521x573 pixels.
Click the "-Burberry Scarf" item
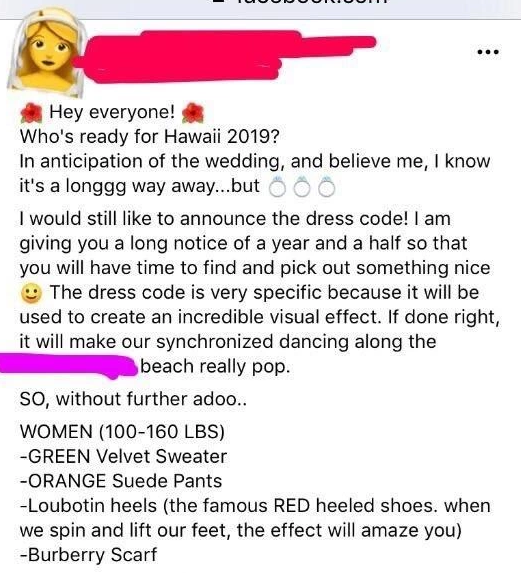click(x=88, y=555)
